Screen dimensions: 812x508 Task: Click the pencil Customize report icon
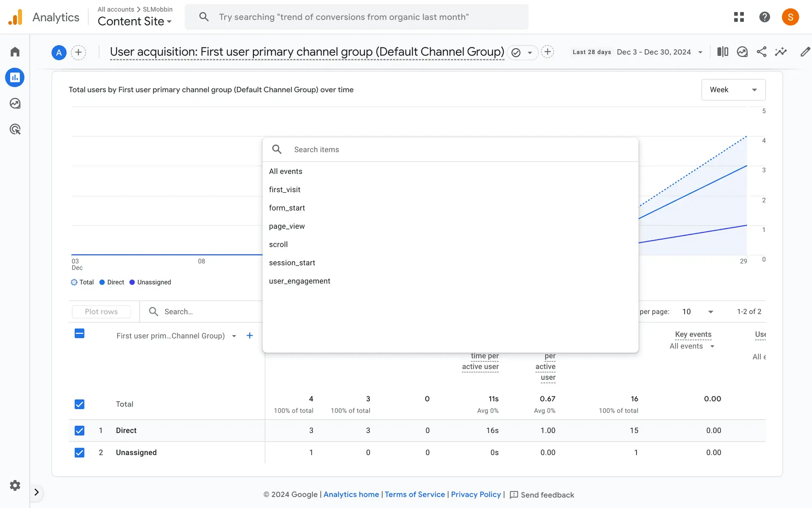pos(804,52)
